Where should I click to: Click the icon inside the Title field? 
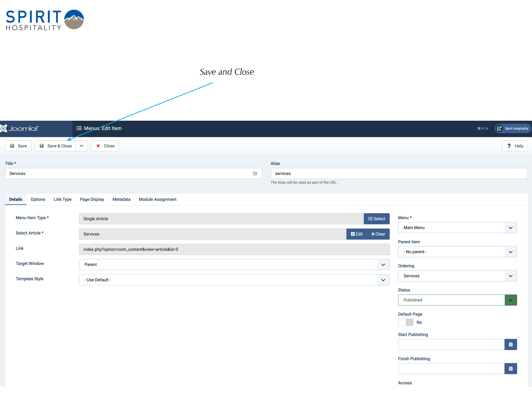[255, 174]
